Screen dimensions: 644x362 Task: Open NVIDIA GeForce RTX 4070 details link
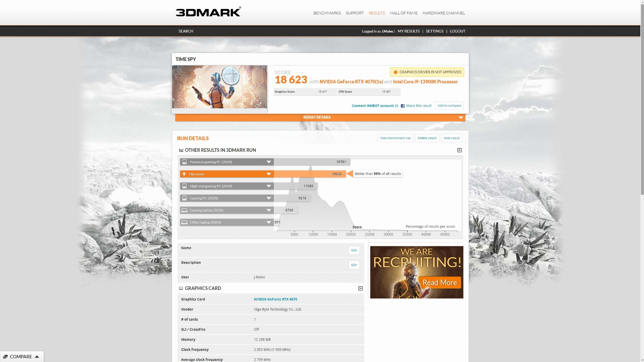pyautogui.click(x=275, y=299)
